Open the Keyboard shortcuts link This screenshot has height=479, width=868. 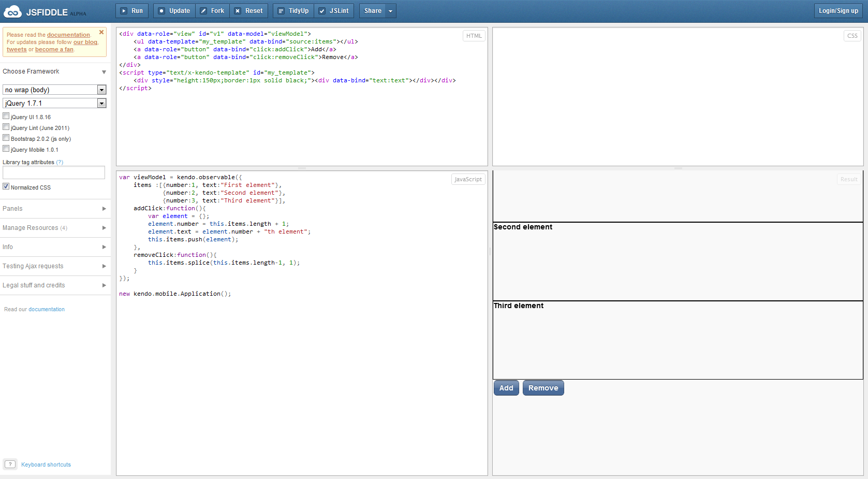pyautogui.click(x=46, y=465)
